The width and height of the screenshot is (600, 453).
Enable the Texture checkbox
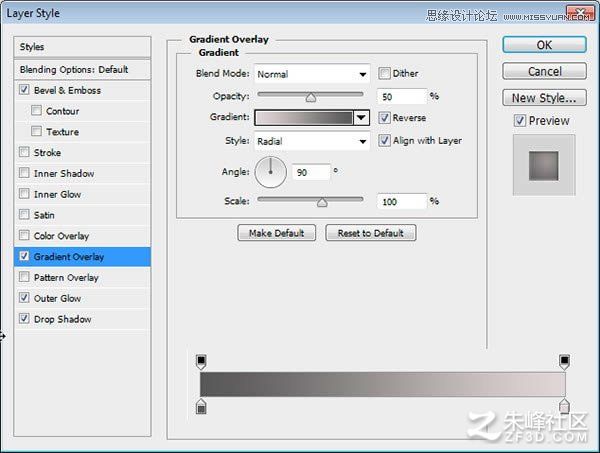click(x=36, y=131)
